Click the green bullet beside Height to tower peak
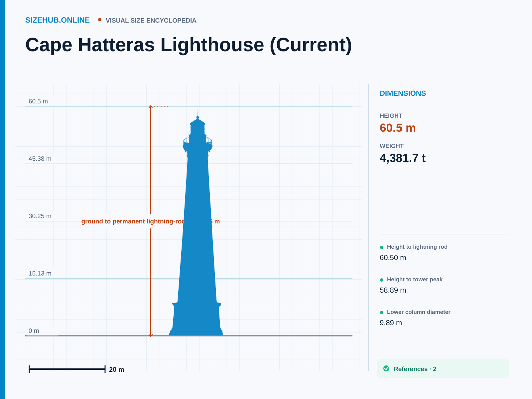The image size is (532, 399). [382, 280]
